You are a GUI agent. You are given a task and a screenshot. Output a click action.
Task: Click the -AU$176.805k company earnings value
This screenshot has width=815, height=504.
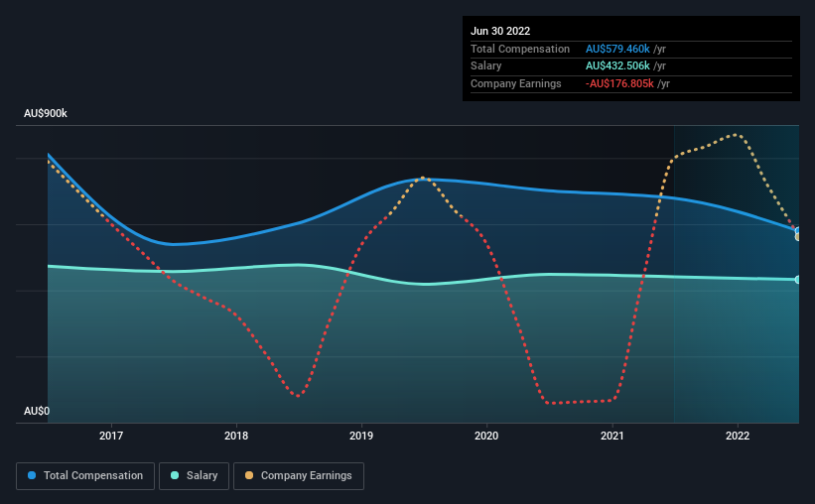(619, 83)
